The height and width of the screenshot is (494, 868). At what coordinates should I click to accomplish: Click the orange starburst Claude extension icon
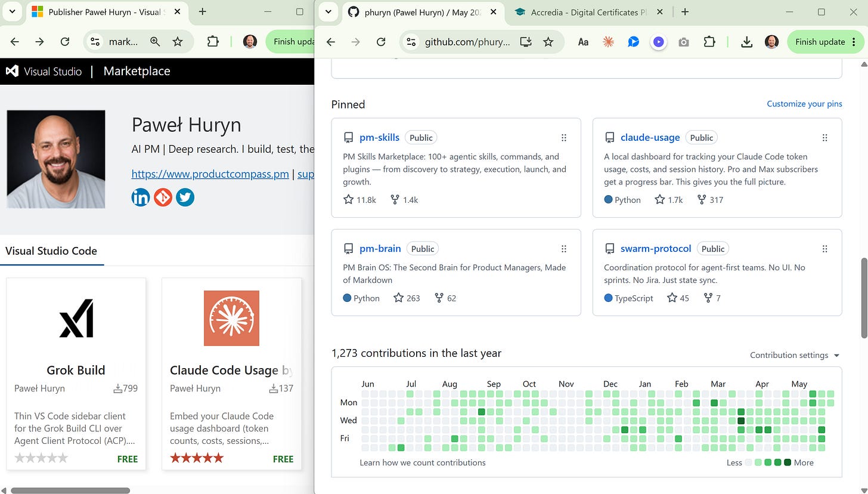click(x=608, y=42)
